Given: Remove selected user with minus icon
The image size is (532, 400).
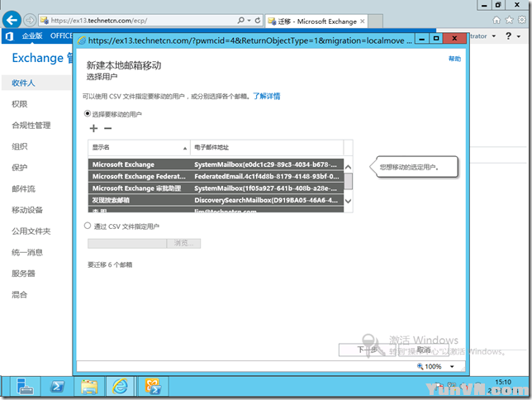Looking at the screenshot, I should pyautogui.click(x=108, y=128).
